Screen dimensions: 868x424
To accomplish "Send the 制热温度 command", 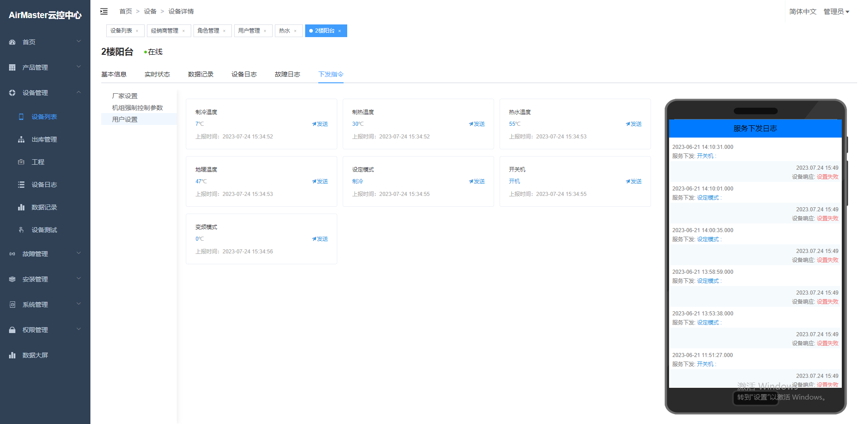I will (x=477, y=124).
